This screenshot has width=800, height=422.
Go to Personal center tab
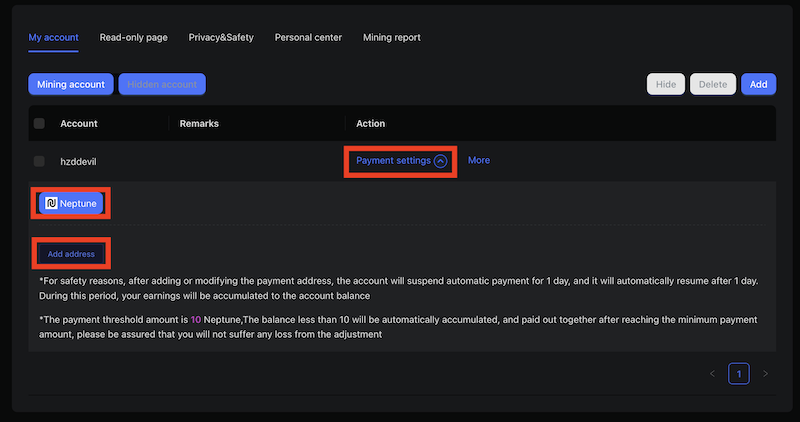308,38
